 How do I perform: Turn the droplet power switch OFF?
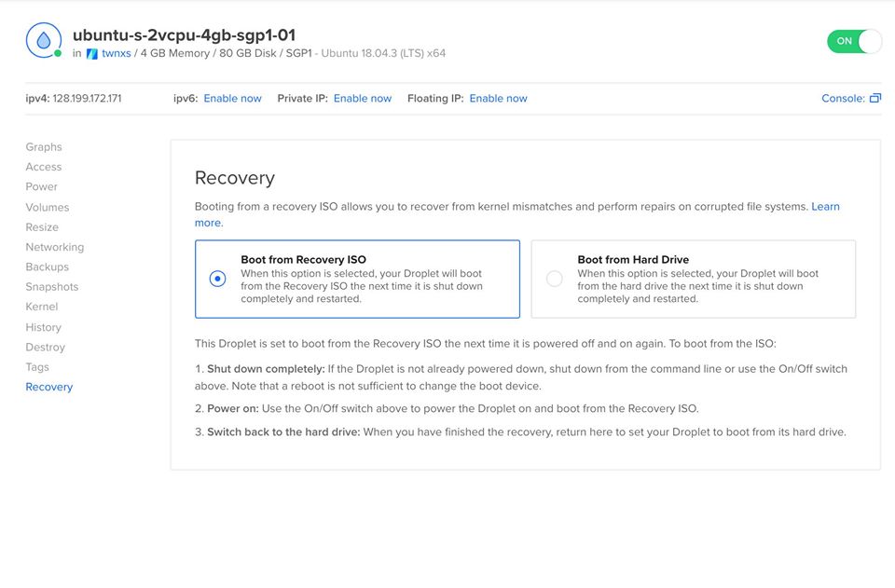pyautogui.click(x=854, y=42)
